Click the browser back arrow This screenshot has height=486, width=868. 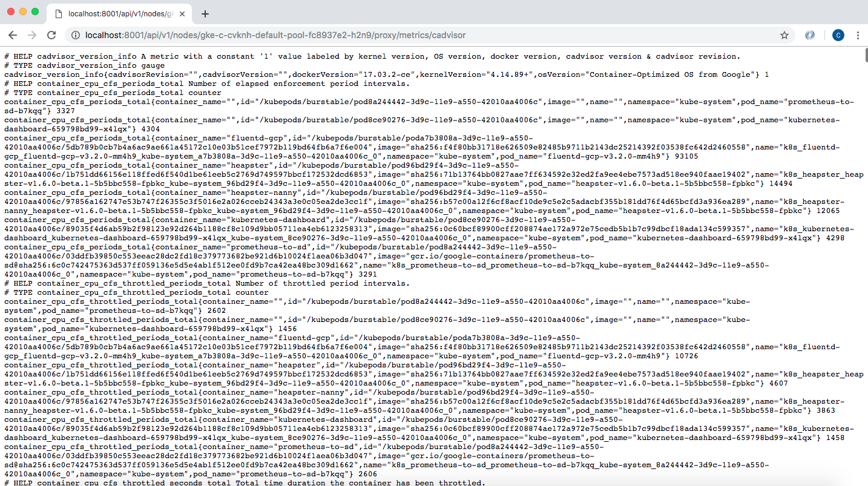(13, 35)
